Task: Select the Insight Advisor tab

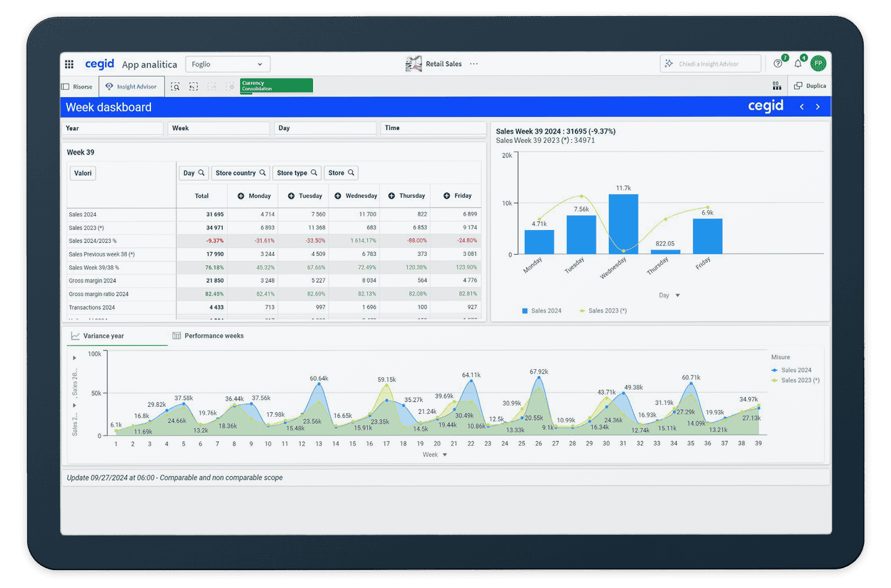Action: 131,87
